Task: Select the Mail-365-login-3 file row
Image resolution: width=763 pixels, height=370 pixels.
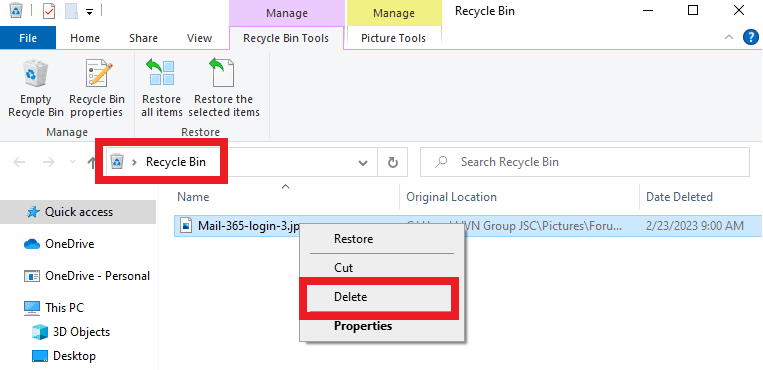Action: tap(468, 226)
